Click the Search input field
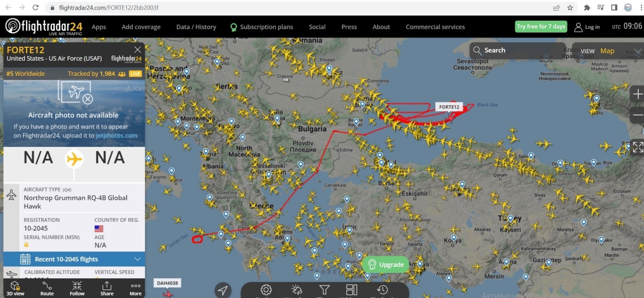 518,50
